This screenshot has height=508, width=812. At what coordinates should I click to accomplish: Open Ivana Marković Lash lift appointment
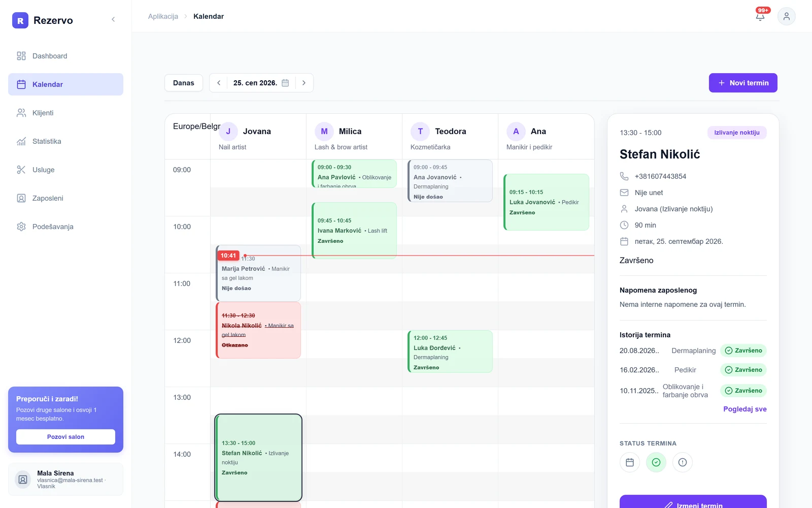[x=354, y=231]
